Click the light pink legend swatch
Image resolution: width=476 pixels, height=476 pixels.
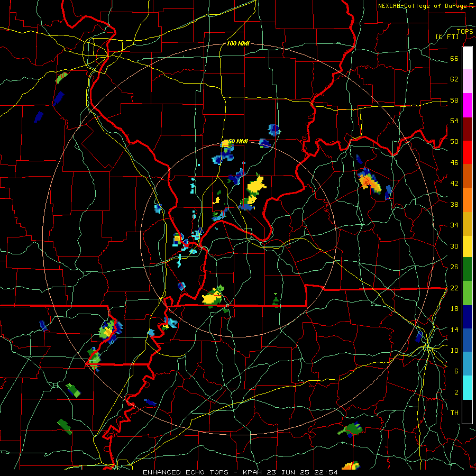(x=467, y=81)
